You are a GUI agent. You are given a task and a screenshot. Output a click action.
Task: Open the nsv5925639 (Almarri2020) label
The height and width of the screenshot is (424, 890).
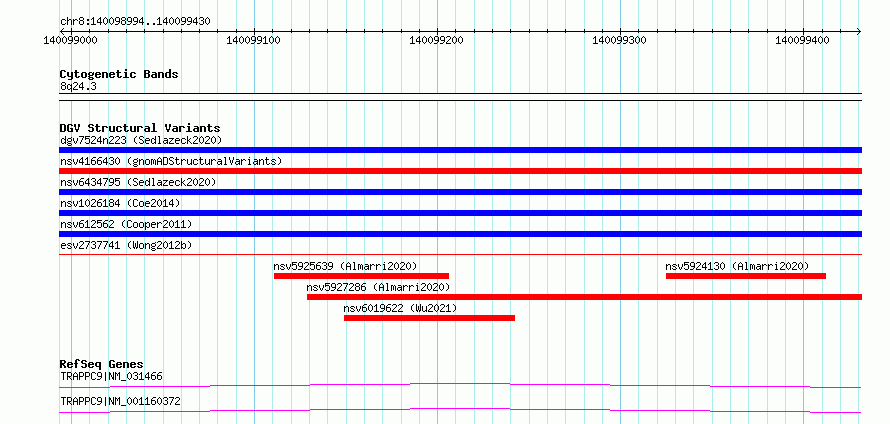tap(345, 266)
